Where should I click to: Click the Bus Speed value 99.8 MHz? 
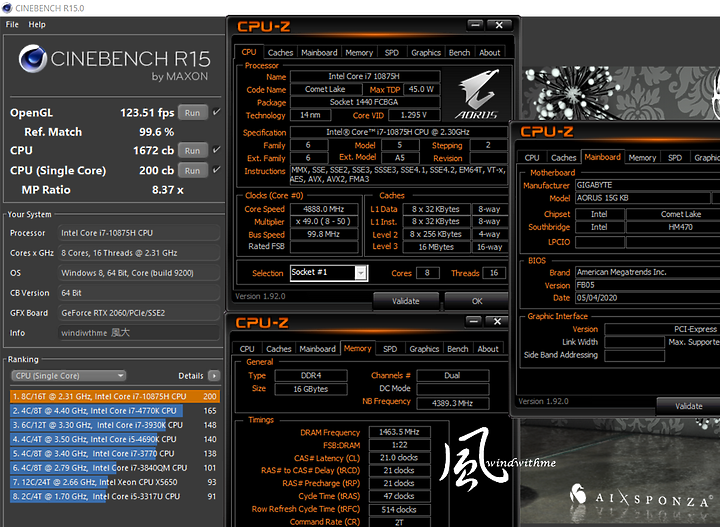324,235
